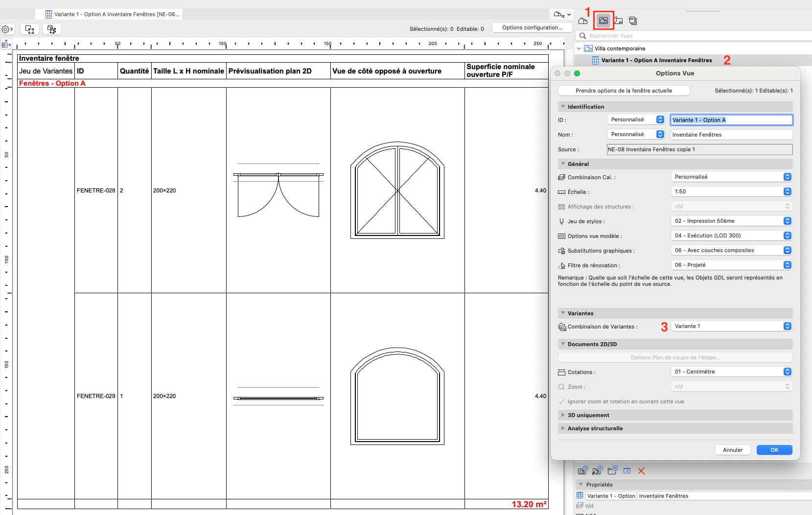
Task: Click Options configuration... button
Action: click(x=532, y=27)
